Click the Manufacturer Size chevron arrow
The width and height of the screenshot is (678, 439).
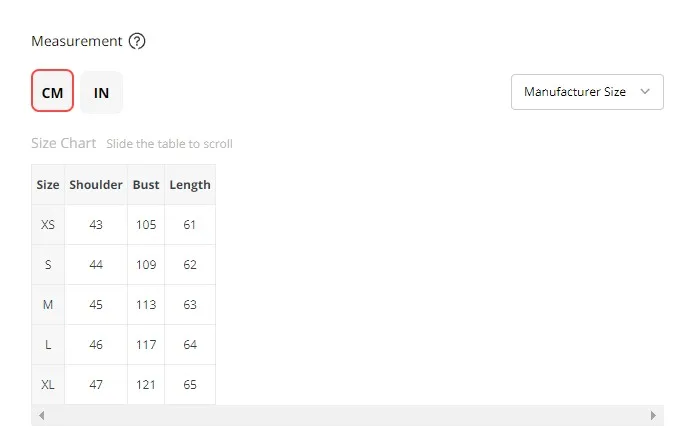pyautogui.click(x=645, y=91)
